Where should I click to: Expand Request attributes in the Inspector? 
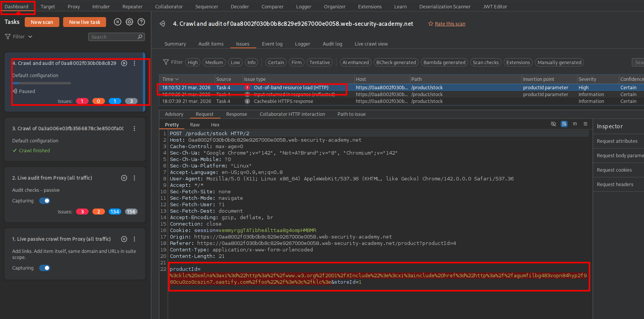click(x=617, y=141)
